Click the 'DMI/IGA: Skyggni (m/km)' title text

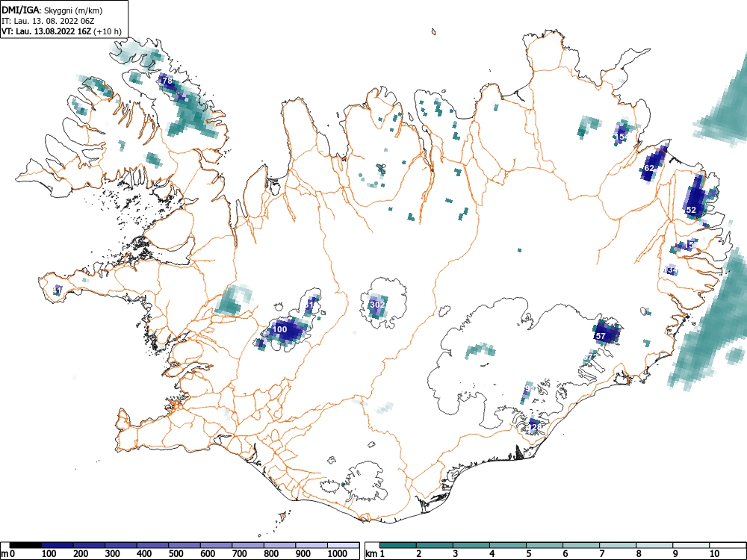coord(52,10)
